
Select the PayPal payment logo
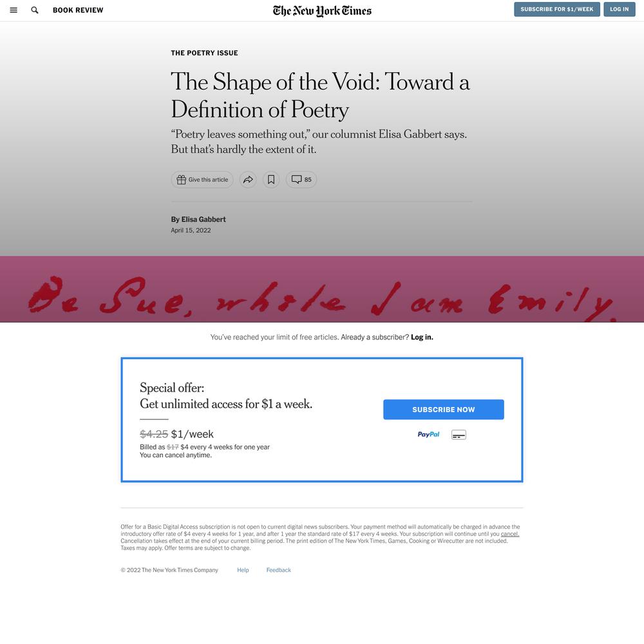click(x=428, y=434)
